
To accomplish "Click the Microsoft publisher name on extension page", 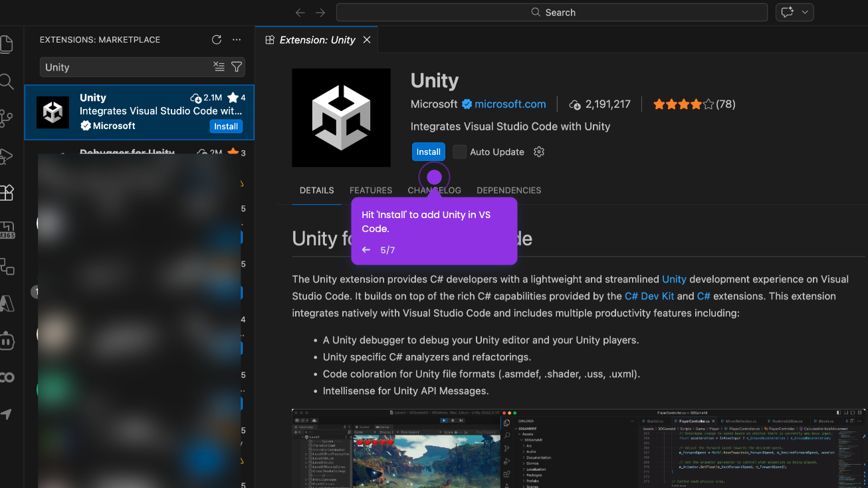I will [434, 104].
